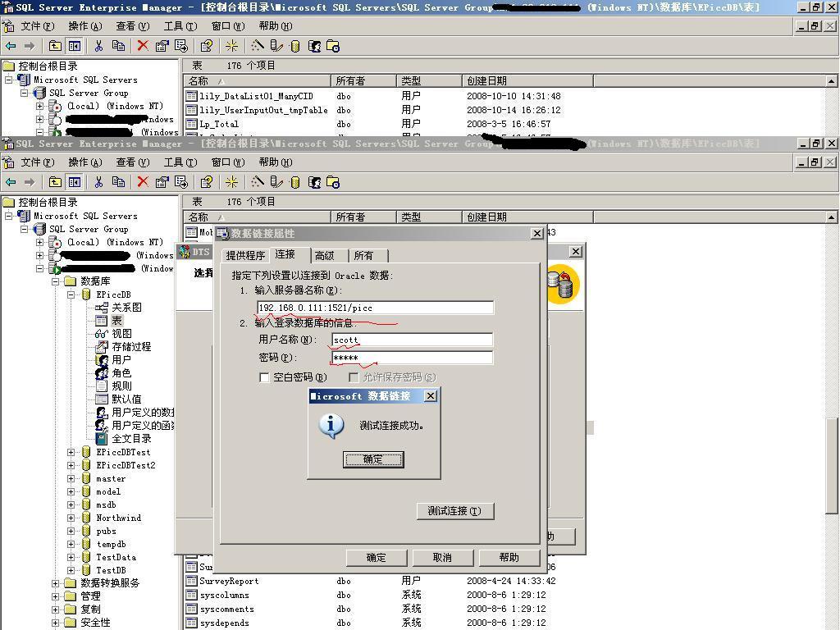
Task: Expand the 数据转换服务 folder
Action: 55,583
